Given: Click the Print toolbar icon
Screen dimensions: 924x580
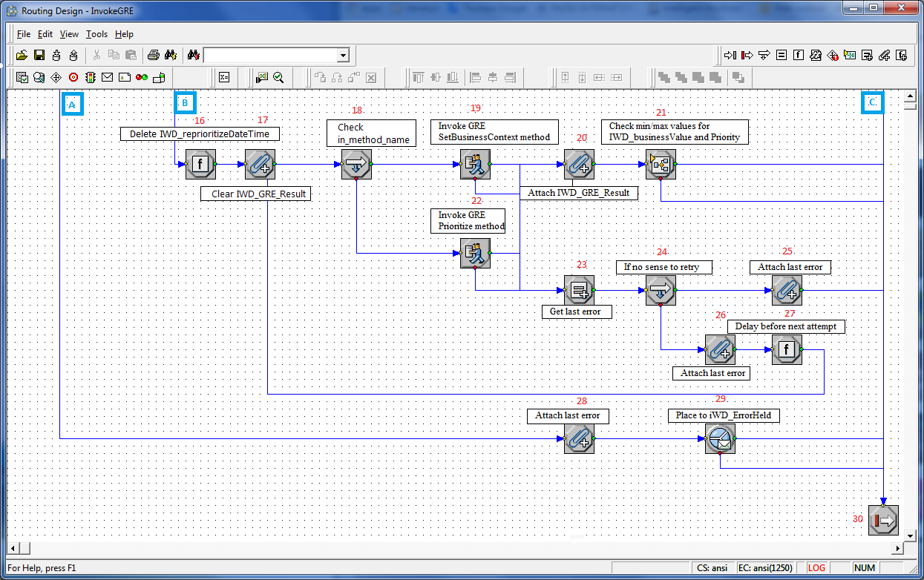Looking at the screenshot, I should [x=153, y=55].
